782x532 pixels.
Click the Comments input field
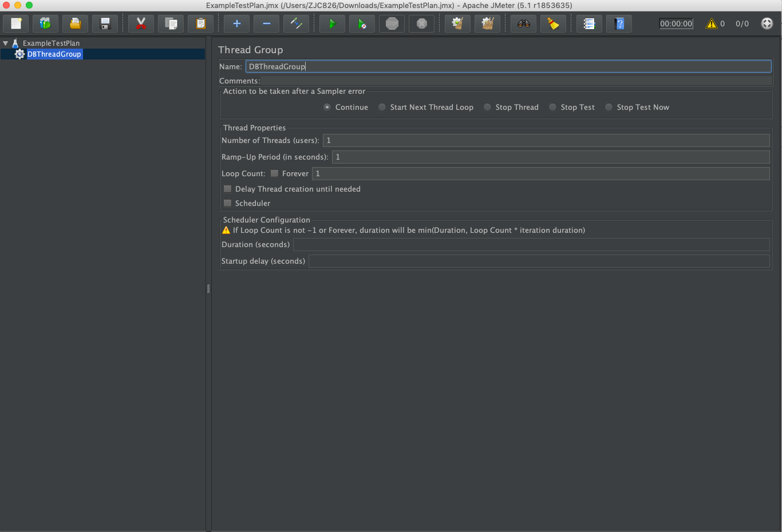[x=516, y=81]
